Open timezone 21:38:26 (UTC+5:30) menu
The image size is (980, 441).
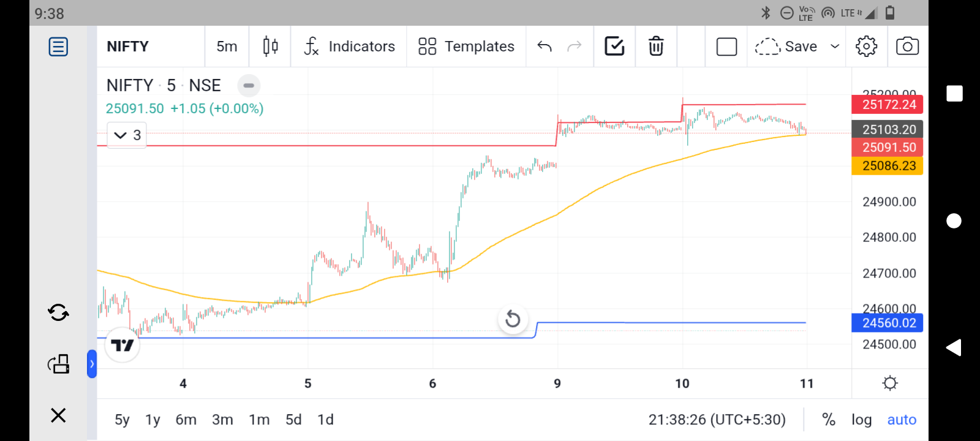[717, 420]
